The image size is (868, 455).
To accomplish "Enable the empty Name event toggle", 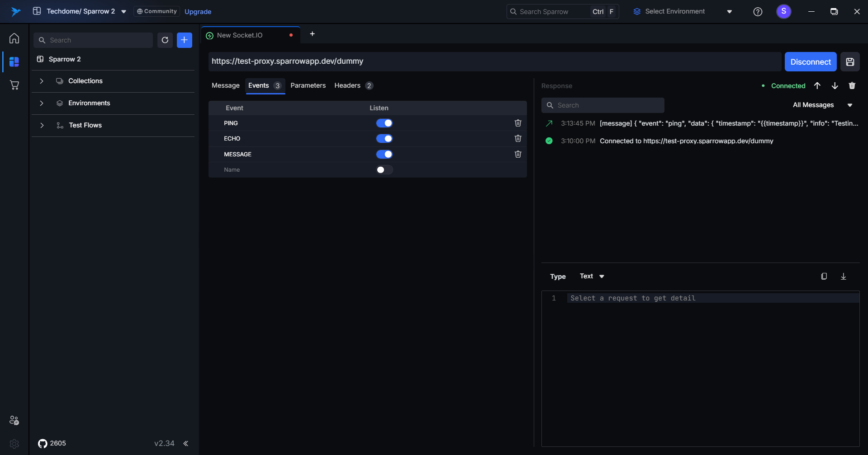I will click(384, 170).
